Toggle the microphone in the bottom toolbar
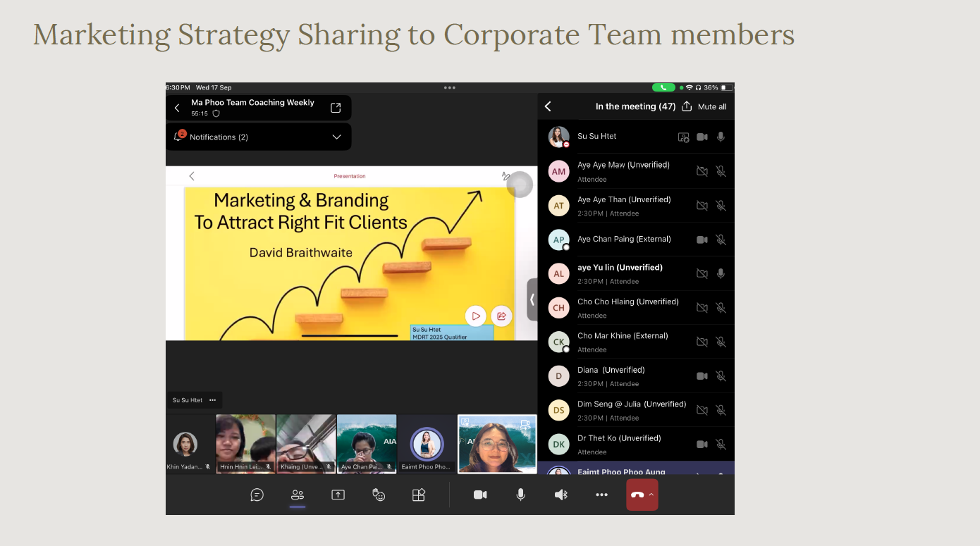 click(x=520, y=495)
